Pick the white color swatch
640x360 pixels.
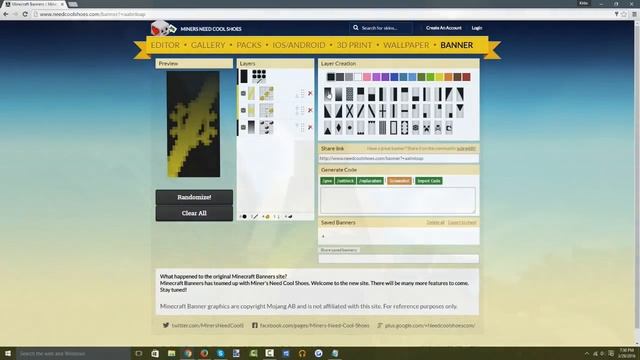click(358, 77)
